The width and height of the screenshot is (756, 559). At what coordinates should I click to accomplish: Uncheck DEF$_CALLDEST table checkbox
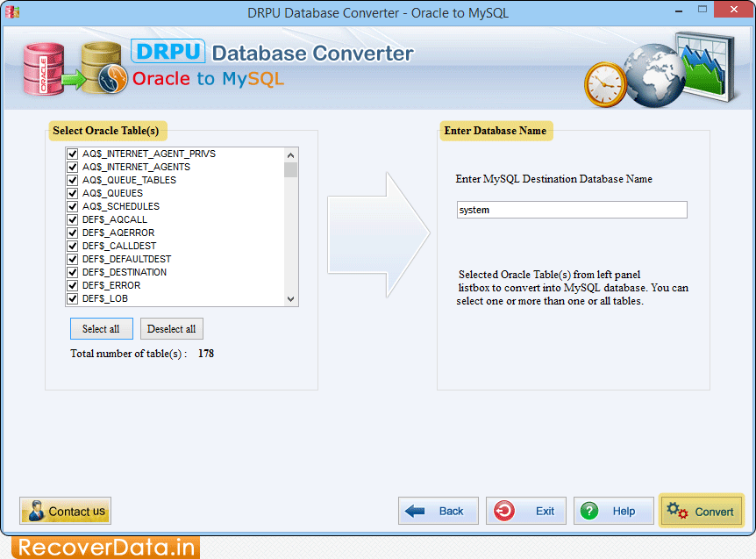pos(72,246)
